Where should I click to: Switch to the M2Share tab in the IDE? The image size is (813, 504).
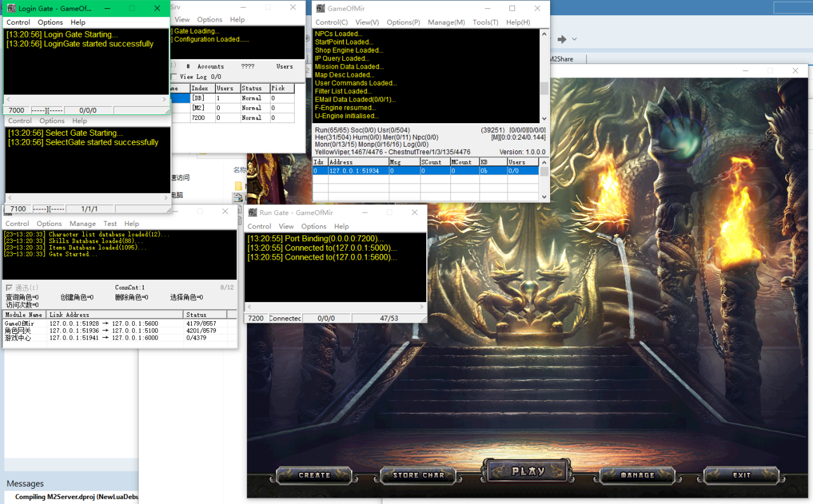point(561,59)
